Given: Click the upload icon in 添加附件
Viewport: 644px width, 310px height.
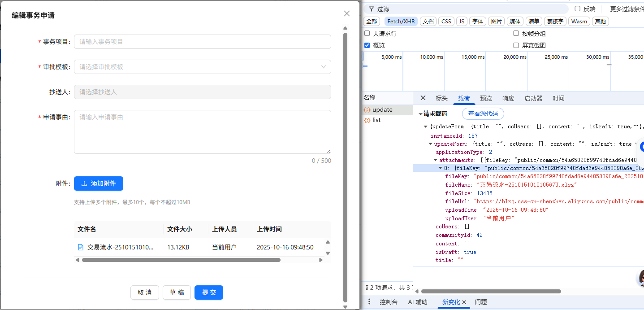Looking at the screenshot, I should (84, 183).
